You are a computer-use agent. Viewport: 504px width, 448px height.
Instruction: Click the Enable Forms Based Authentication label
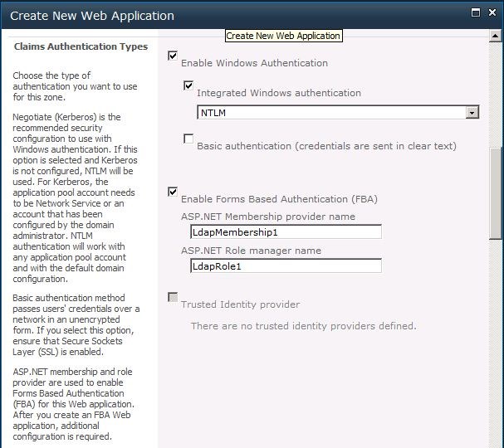coord(279,199)
